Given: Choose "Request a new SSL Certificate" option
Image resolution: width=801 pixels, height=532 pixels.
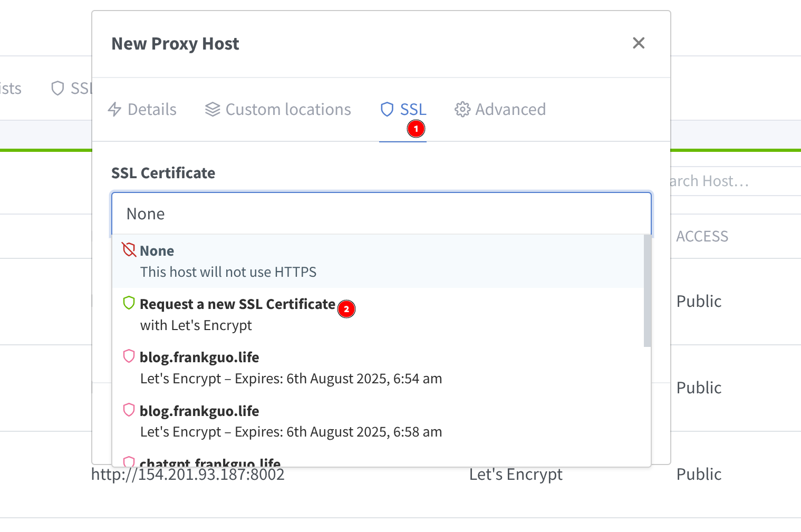Looking at the screenshot, I should (237, 314).
